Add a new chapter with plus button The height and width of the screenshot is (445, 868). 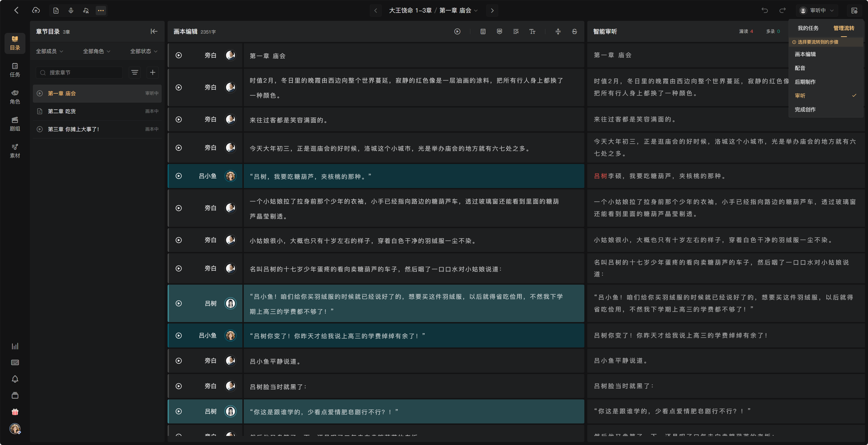[x=153, y=73]
